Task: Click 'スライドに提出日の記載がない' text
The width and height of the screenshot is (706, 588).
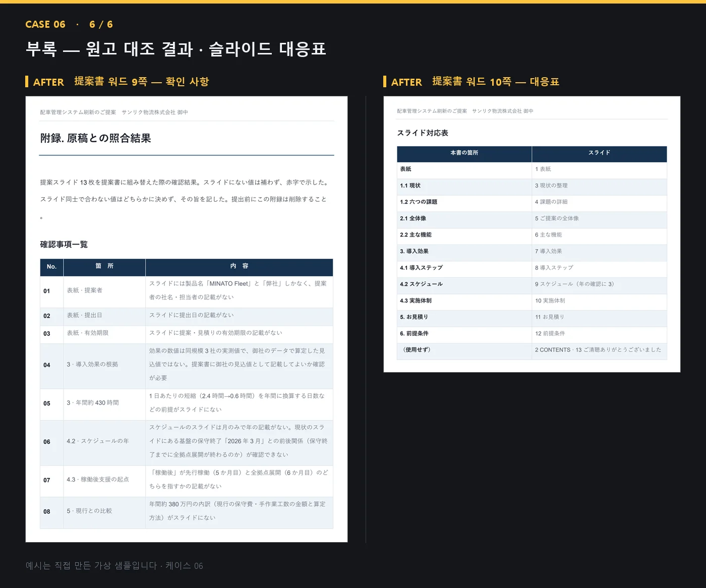Action: pyautogui.click(x=192, y=315)
